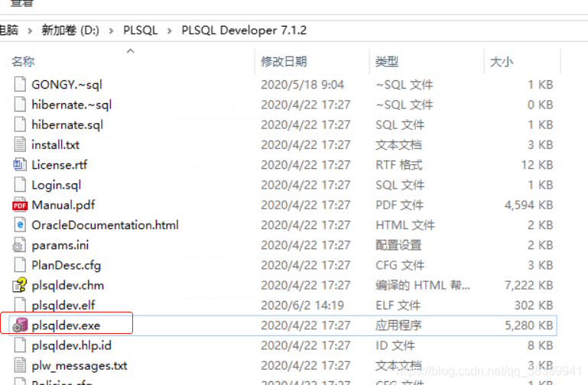Viewport: 588px width, 385px height.
Task: Expand the PLSQL breadcrumb chevron
Action: point(170,31)
